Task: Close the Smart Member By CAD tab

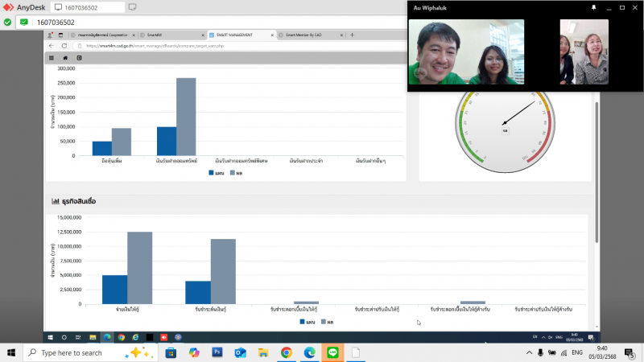Action: click(x=341, y=35)
